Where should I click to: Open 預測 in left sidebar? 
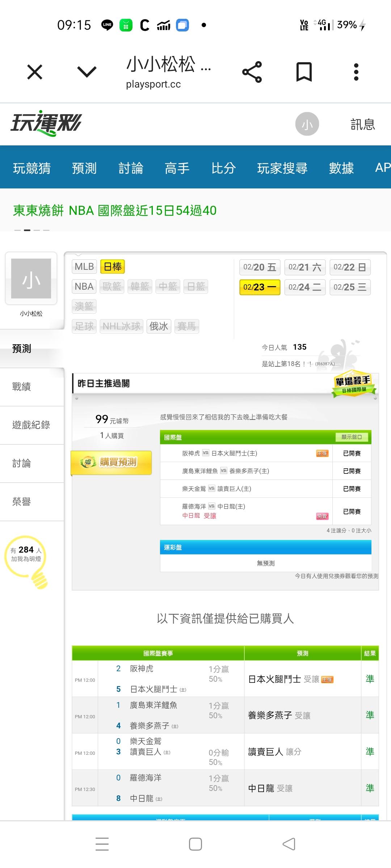tap(32, 349)
